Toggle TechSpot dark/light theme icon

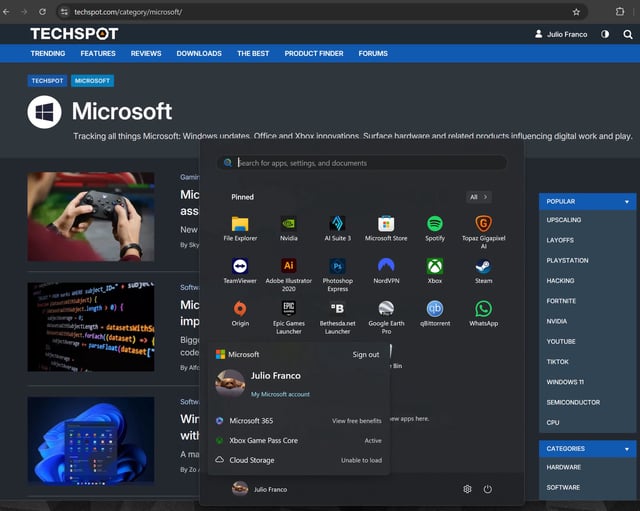pos(605,34)
